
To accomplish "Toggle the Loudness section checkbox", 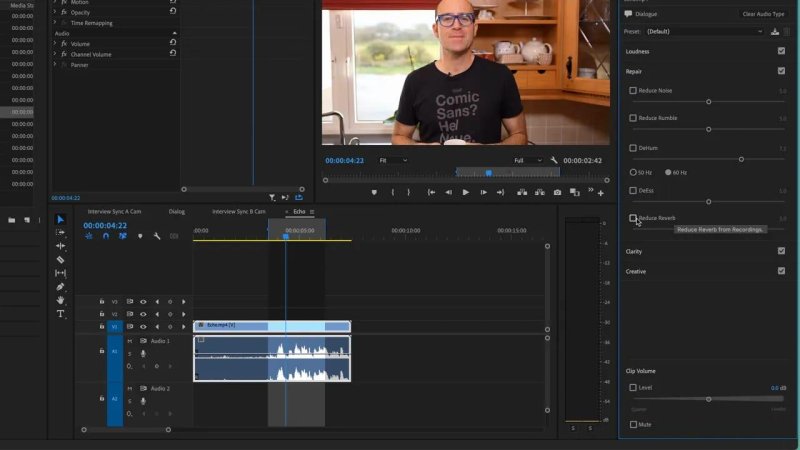I will tap(781, 51).
